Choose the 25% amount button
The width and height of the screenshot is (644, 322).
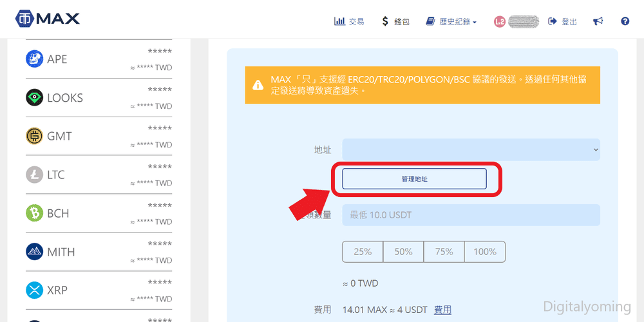click(x=363, y=252)
